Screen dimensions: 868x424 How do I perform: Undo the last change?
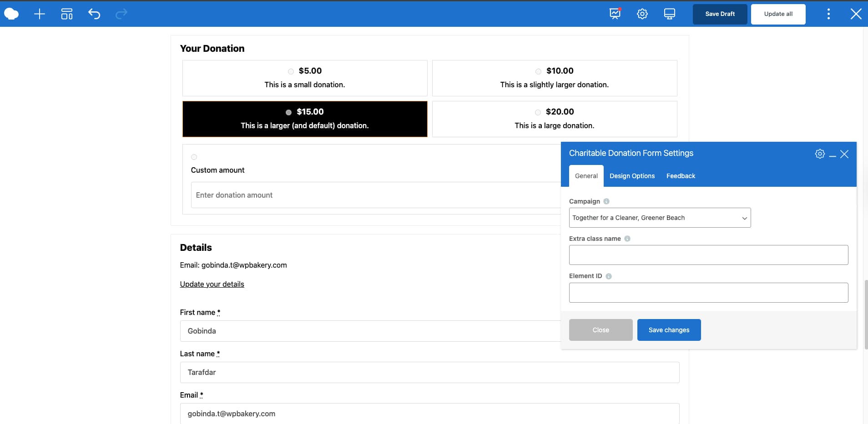pyautogui.click(x=94, y=14)
